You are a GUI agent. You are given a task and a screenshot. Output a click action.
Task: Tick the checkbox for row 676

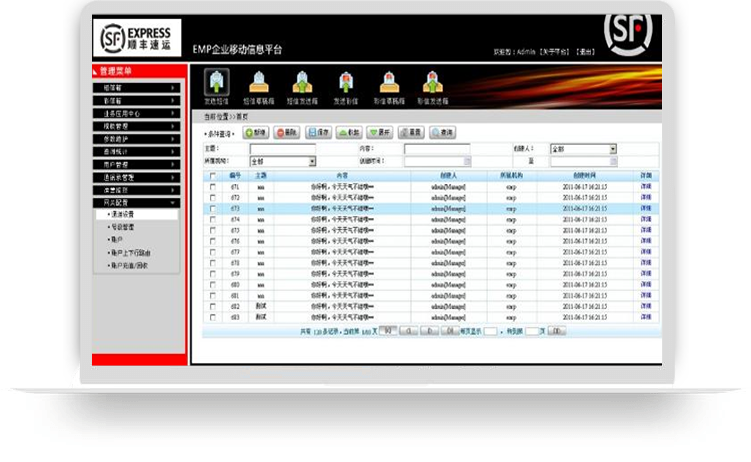point(213,241)
